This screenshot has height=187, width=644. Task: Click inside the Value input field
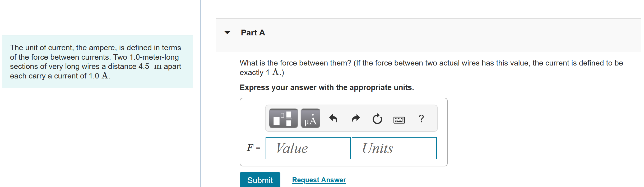(x=308, y=148)
